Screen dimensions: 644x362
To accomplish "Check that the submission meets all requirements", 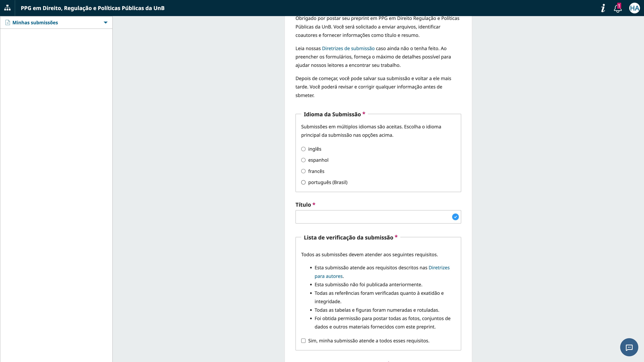I will [303, 341].
